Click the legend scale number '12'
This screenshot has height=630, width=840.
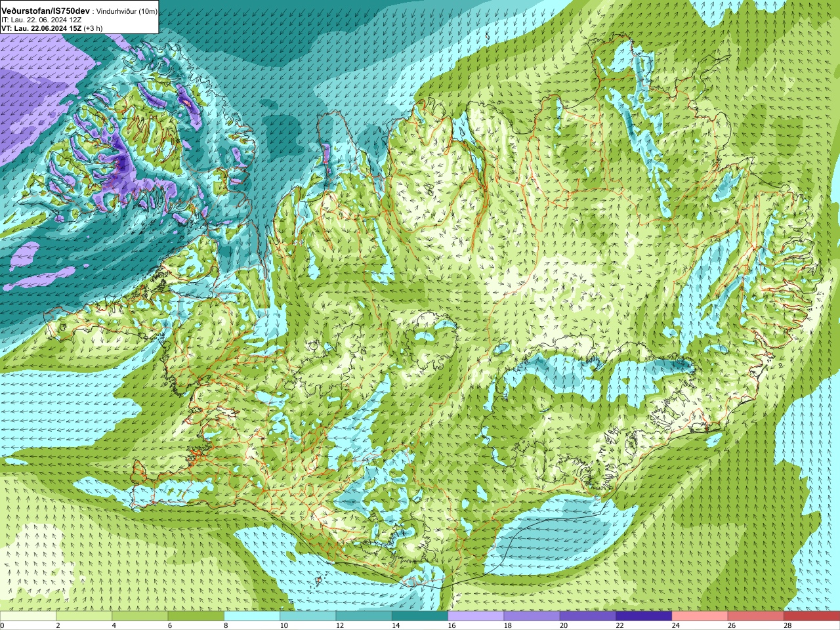(x=339, y=625)
